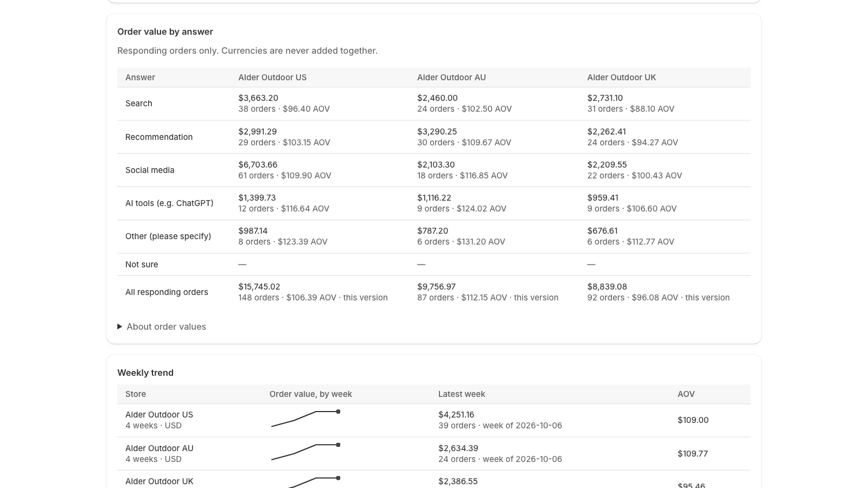Click the $109.00 AOV value

pyautogui.click(x=693, y=420)
